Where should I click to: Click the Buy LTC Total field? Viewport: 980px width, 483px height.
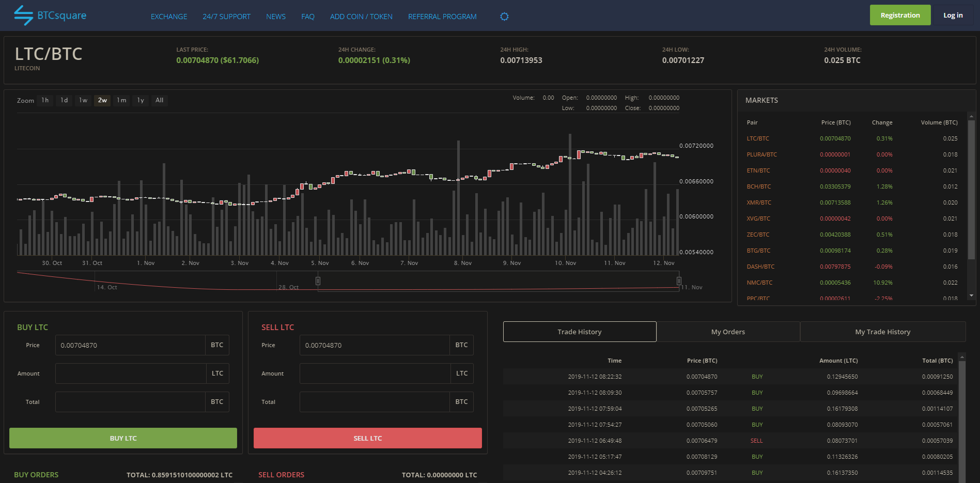tap(130, 402)
